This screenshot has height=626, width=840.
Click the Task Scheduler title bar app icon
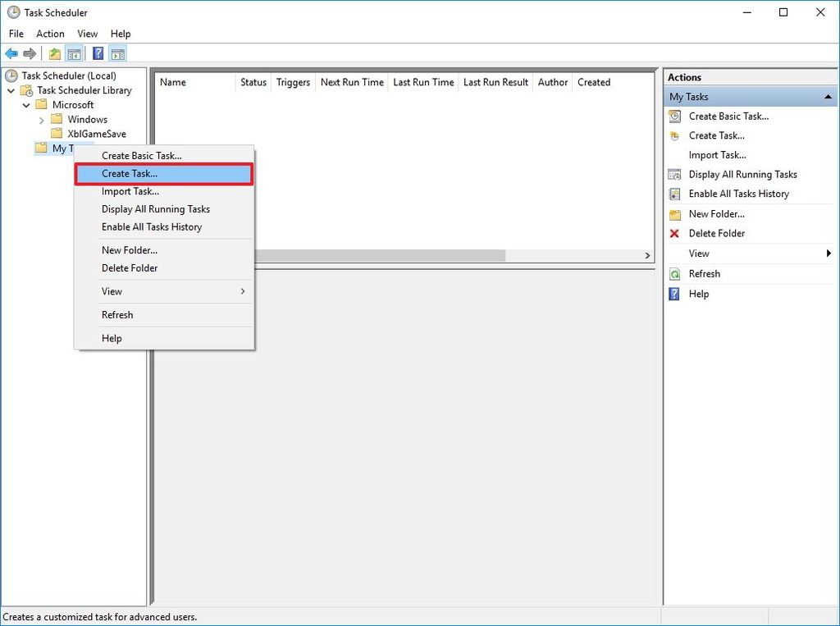(x=14, y=12)
